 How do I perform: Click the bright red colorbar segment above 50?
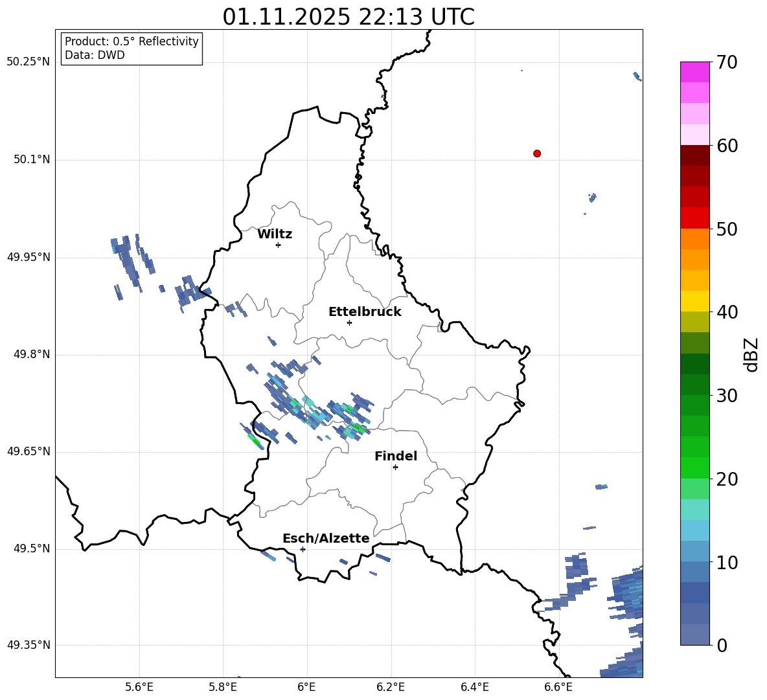pos(694,218)
